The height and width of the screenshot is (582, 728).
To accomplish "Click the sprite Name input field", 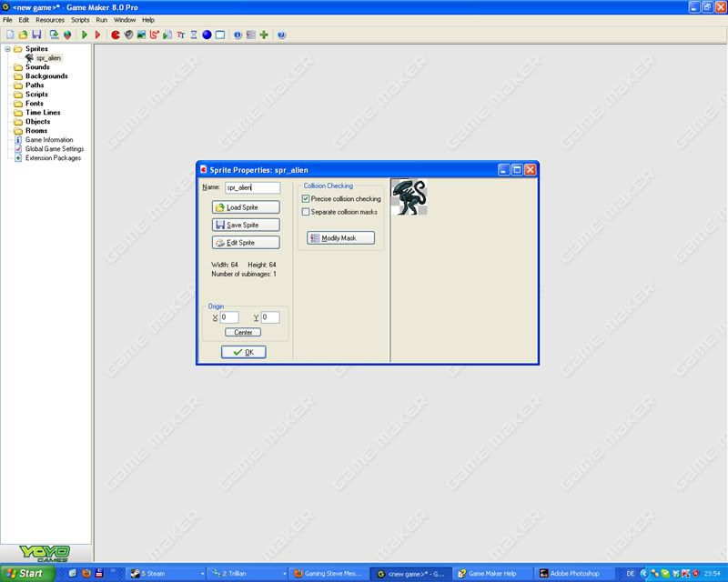I will coord(253,187).
